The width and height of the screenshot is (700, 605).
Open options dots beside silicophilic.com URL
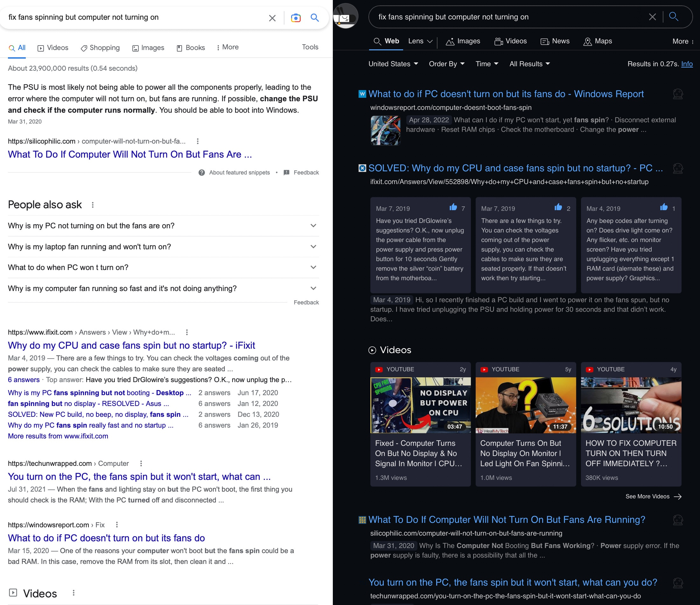click(198, 141)
